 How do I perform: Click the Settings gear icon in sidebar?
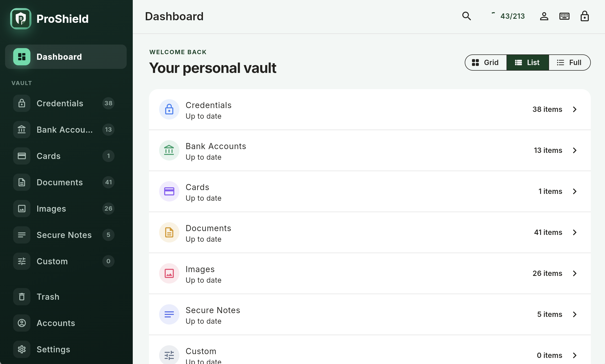pyautogui.click(x=22, y=349)
